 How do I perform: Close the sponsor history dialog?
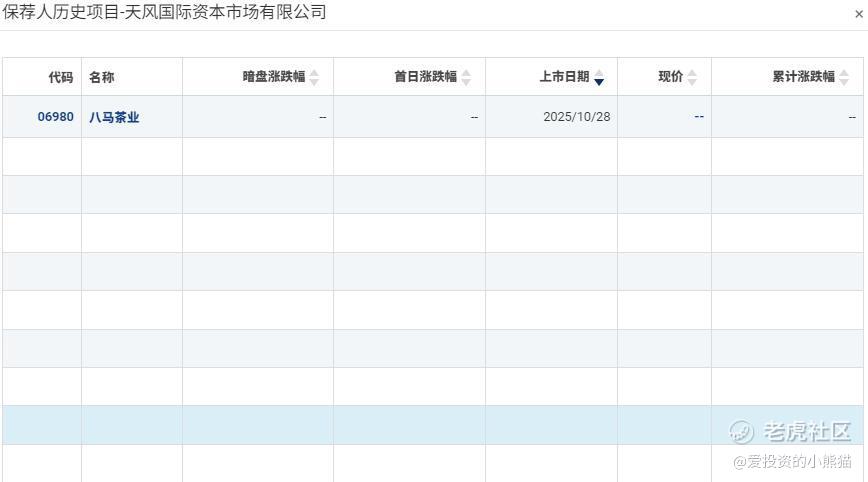tap(859, 14)
